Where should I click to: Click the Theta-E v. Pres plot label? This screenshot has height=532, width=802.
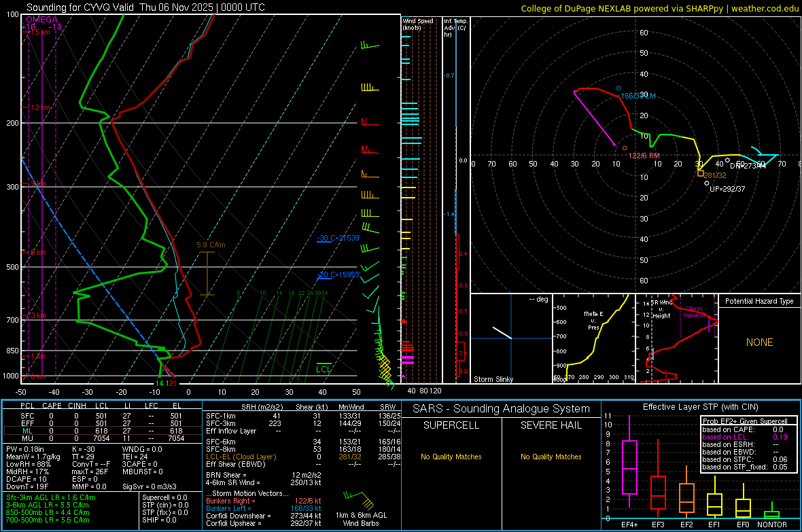(x=593, y=320)
